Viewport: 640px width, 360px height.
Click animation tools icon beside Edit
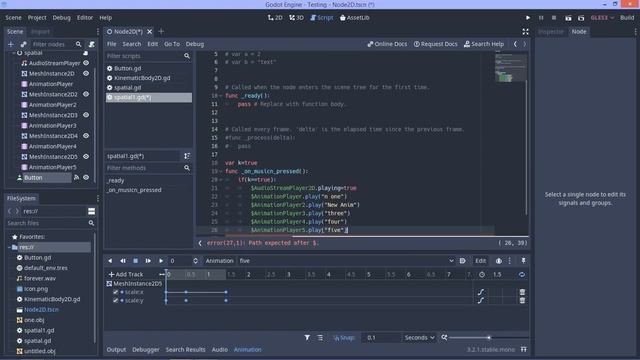(499, 261)
